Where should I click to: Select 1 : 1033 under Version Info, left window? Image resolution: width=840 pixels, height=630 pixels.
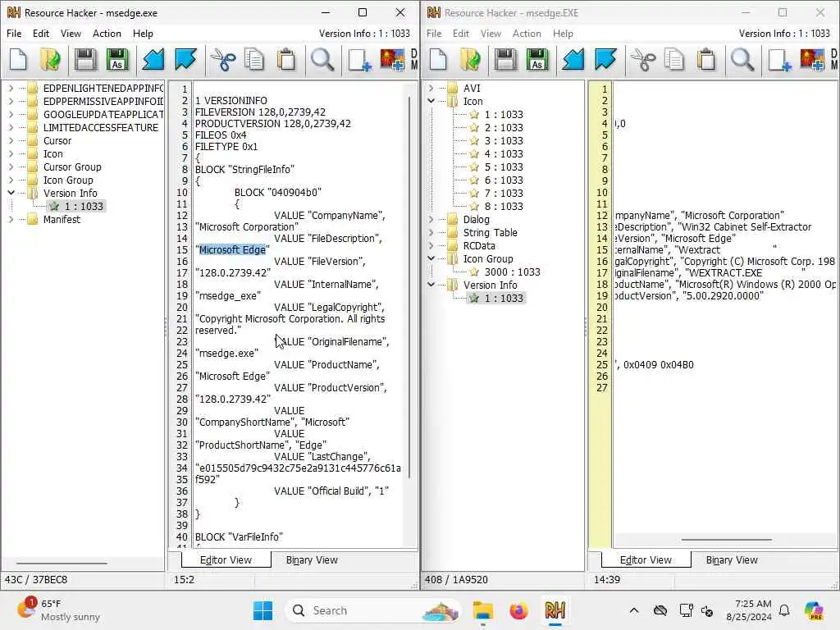pos(84,206)
